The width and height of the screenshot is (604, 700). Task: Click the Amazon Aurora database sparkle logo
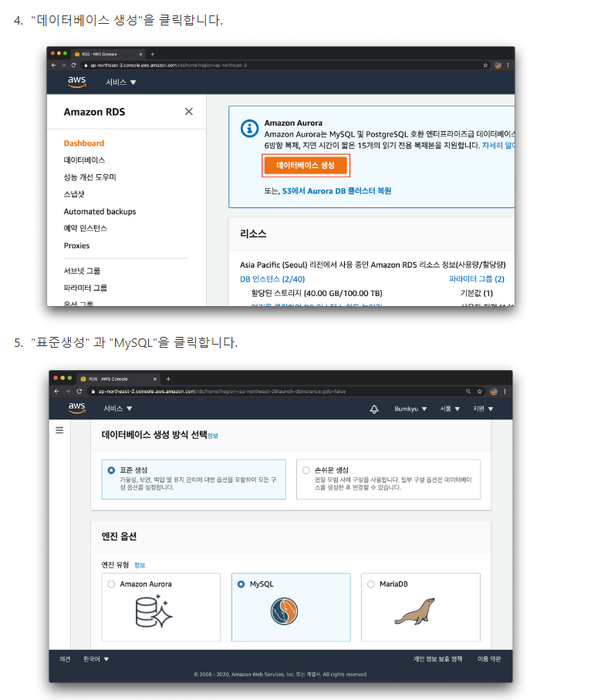[x=154, y=611]
